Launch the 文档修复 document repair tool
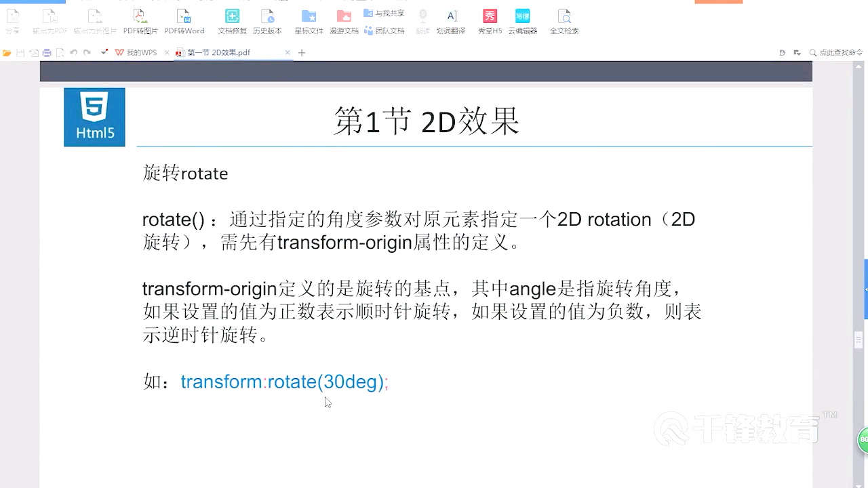868x488 pixels. click(231, 17)
